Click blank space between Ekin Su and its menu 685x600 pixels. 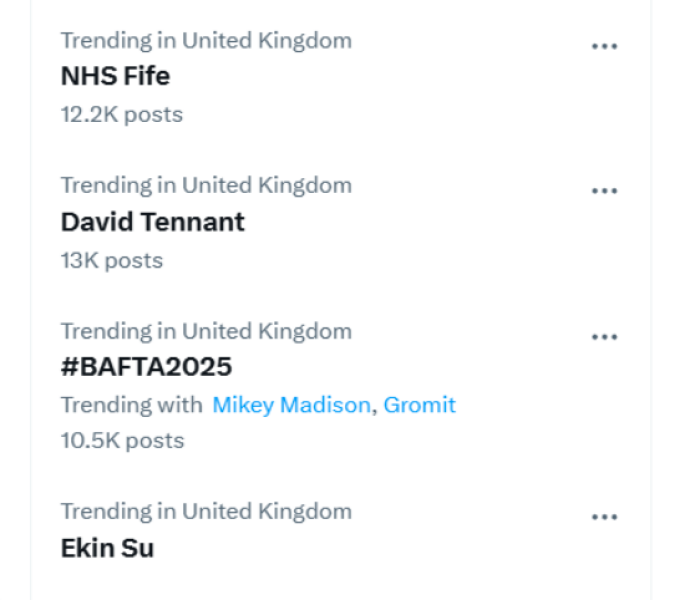tap(380, 547)
